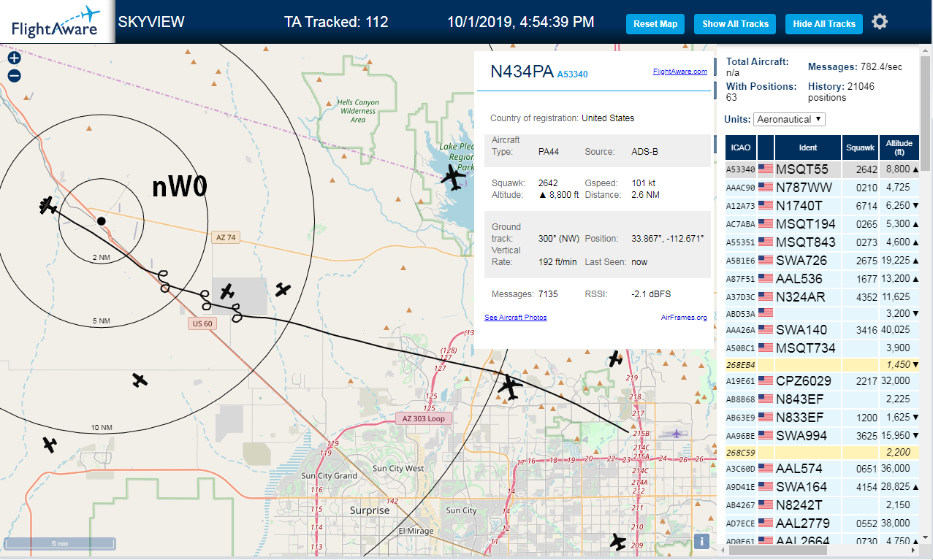Sort by the flag column header

pos(766,147)
